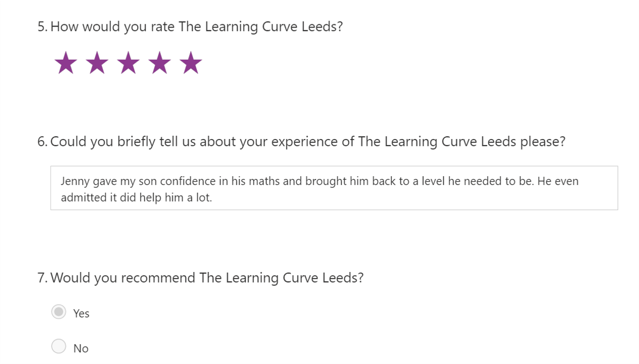Screen dimensions: 639x364
Task: Click the 'Yes' option label
Action: point(81,314)
